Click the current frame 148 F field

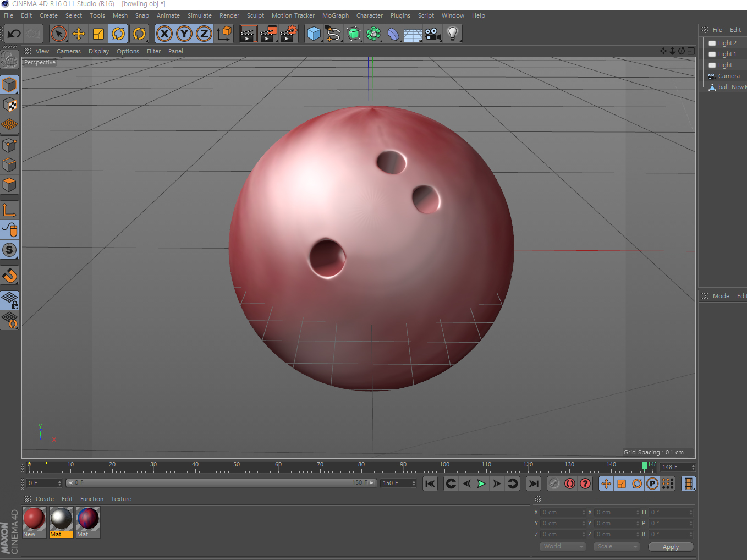tap(678, 467)
